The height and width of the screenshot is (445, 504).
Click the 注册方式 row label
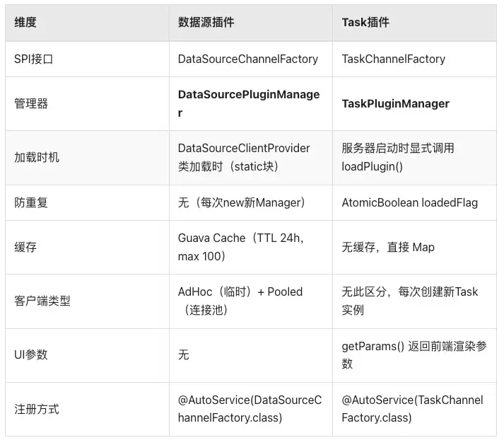click(36, 409)
